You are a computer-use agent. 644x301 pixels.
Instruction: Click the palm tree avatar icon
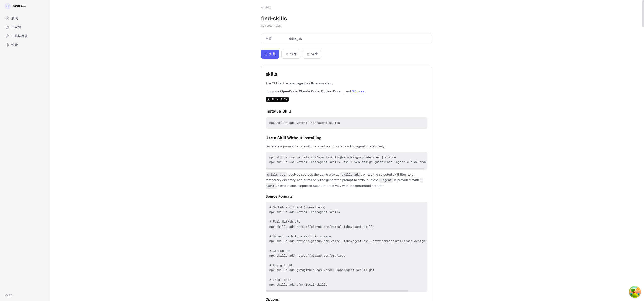point(635,292)
